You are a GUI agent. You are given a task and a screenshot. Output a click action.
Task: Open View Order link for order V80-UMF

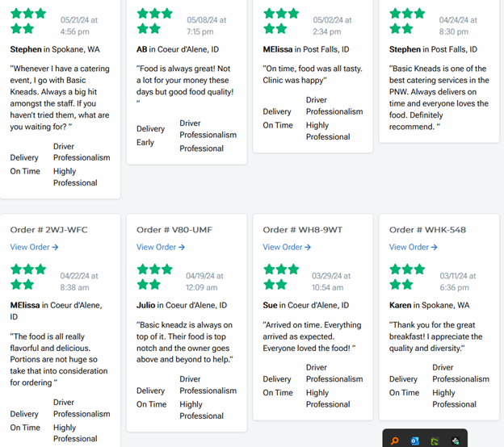click(160, 247)
